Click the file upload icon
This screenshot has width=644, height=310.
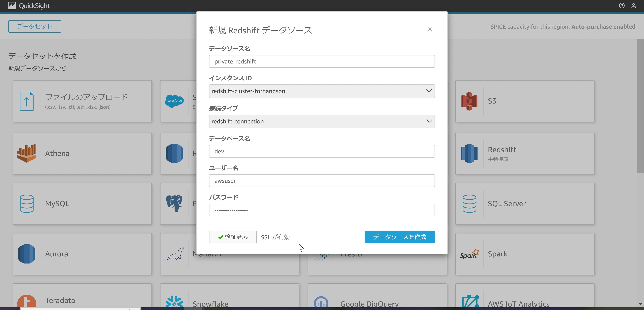click(26, 101)
